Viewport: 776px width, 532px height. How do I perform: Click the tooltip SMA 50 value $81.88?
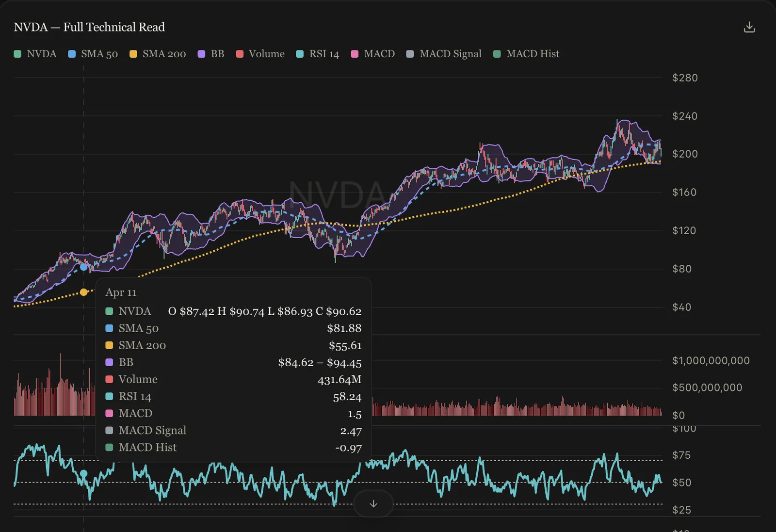tap(344, 328)
